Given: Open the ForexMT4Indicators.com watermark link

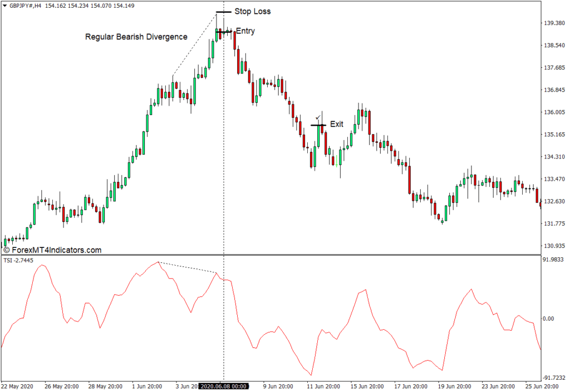Looking at the screenshot, I should (x=56, y=250).
